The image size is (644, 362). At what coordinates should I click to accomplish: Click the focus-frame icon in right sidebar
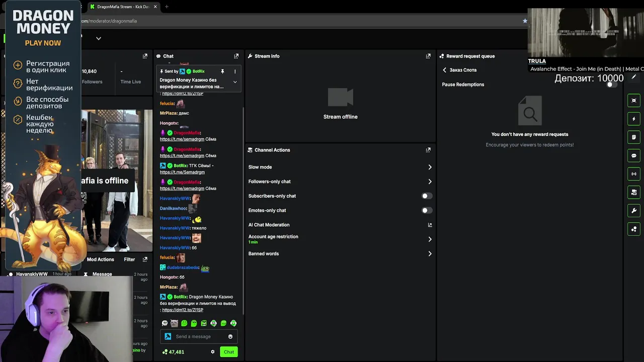(634, 101)
